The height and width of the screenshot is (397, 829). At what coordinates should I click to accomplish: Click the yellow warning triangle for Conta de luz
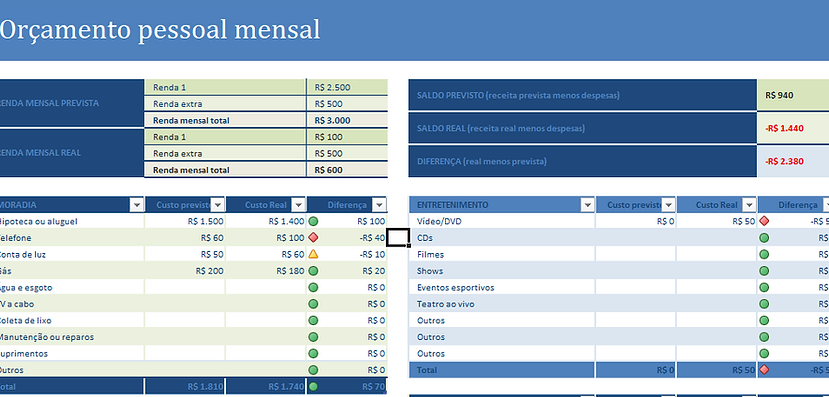[313, 254]
